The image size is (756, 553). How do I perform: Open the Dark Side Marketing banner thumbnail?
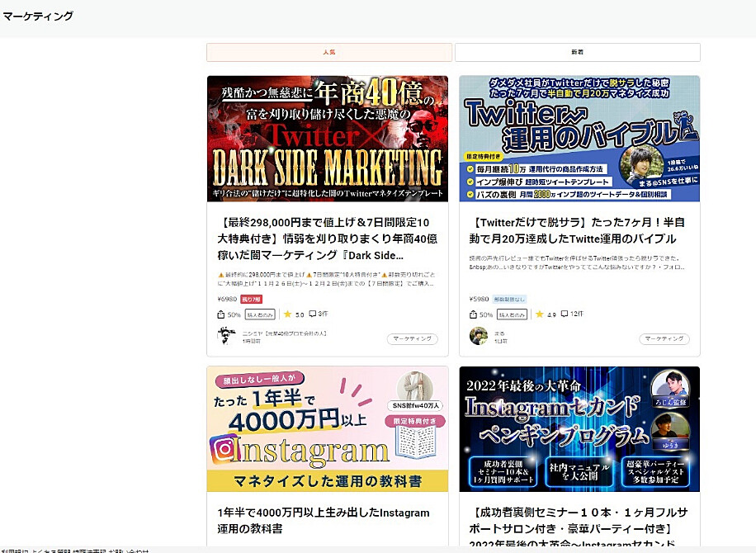[328, 139]
